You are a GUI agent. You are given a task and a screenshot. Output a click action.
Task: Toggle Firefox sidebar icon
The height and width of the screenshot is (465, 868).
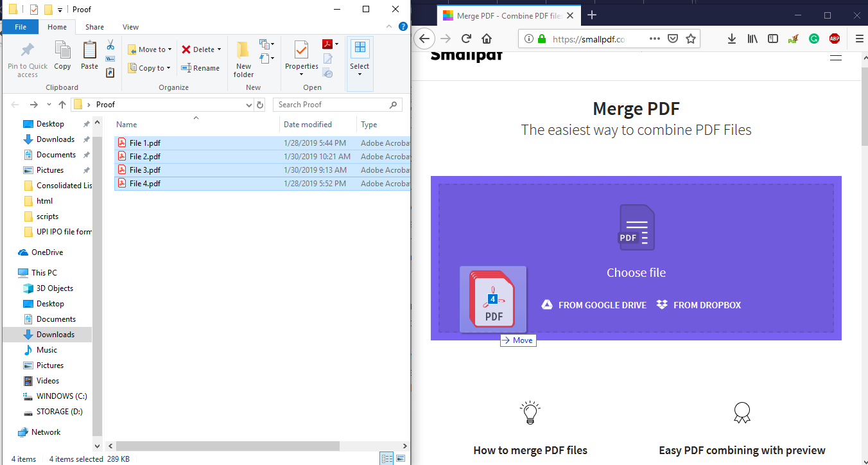point(773,39)
